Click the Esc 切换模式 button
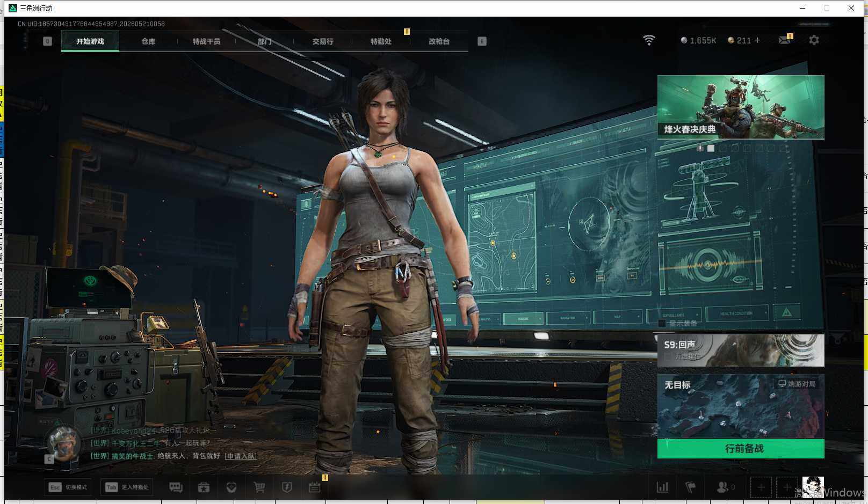Image resolution: width=868 pixels, height=504 pixels. (68, 487)
